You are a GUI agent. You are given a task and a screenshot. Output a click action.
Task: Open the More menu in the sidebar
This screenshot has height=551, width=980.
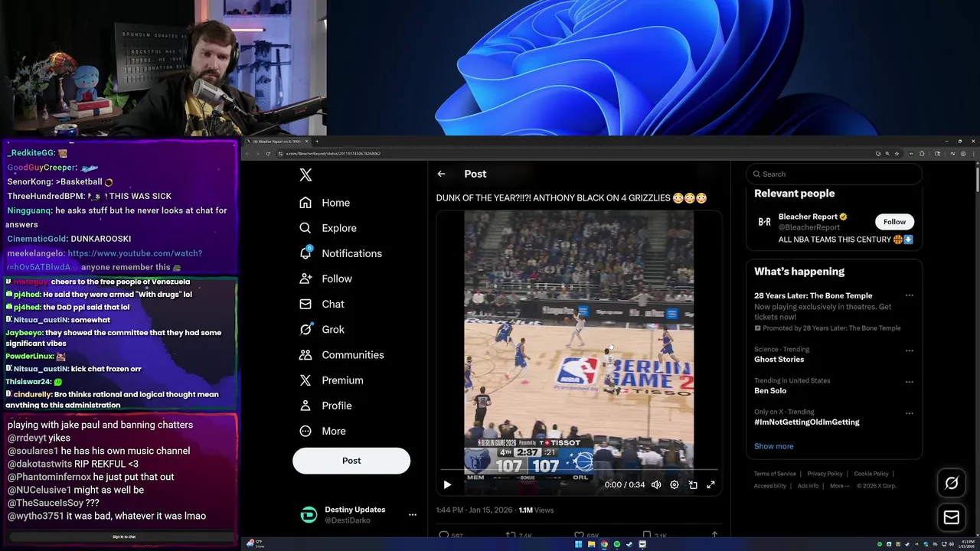click(x=322, y=431)
